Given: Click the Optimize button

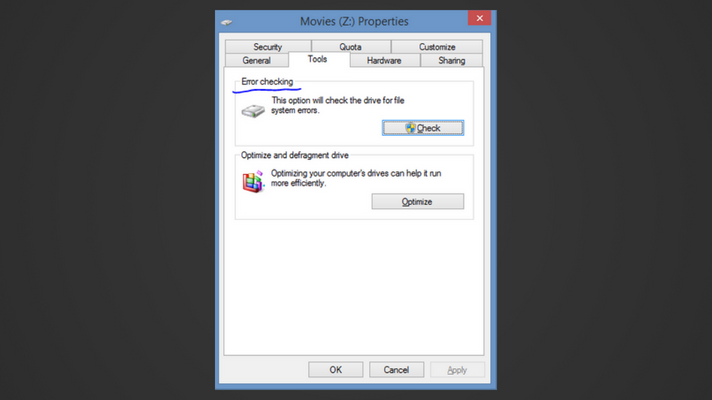Looking at the screenshot, I should [418, 202].
